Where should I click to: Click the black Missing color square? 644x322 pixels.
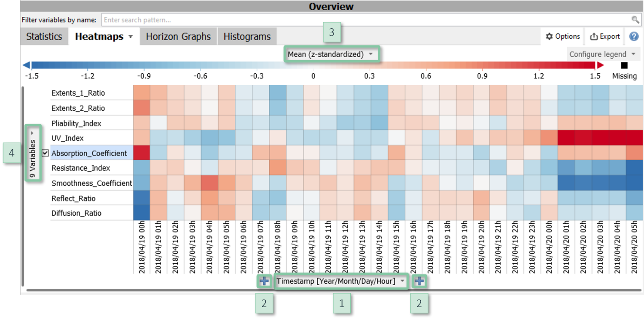pos(624,66)
